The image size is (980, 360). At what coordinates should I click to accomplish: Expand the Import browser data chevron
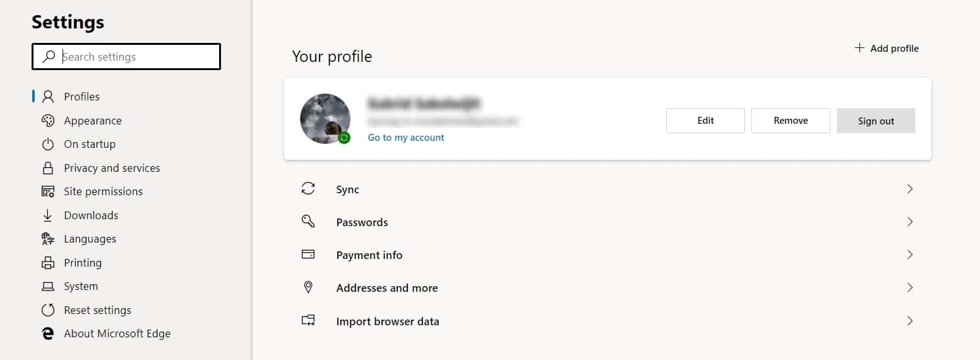[910, 321]
